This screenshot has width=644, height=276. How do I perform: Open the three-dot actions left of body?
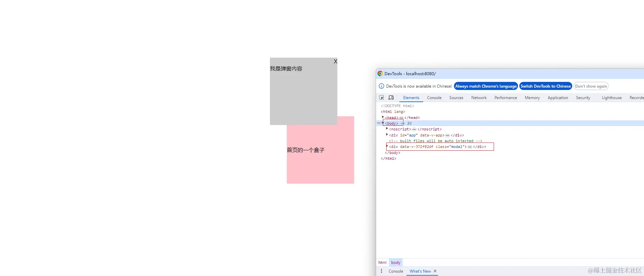click(x=379, y=123)
